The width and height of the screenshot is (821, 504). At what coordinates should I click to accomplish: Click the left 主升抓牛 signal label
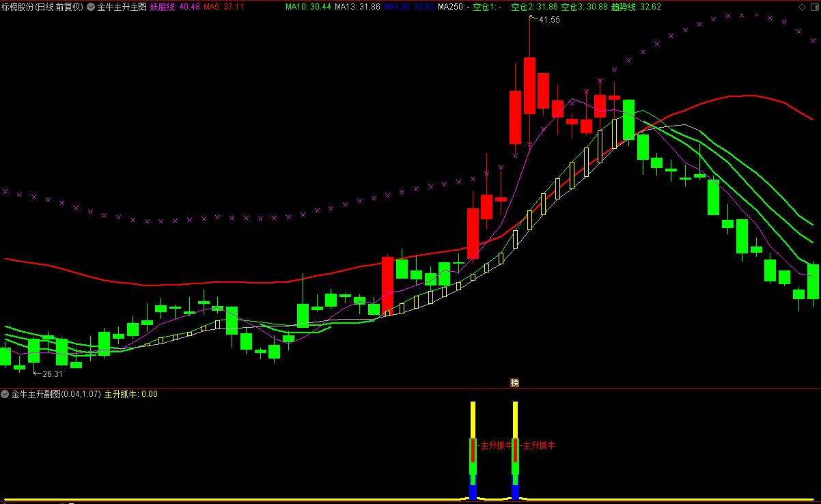[x=496, y=445]
